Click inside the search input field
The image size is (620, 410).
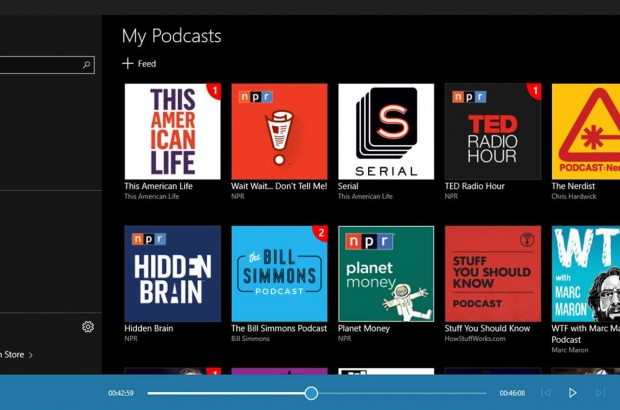[x=38, y=65]
